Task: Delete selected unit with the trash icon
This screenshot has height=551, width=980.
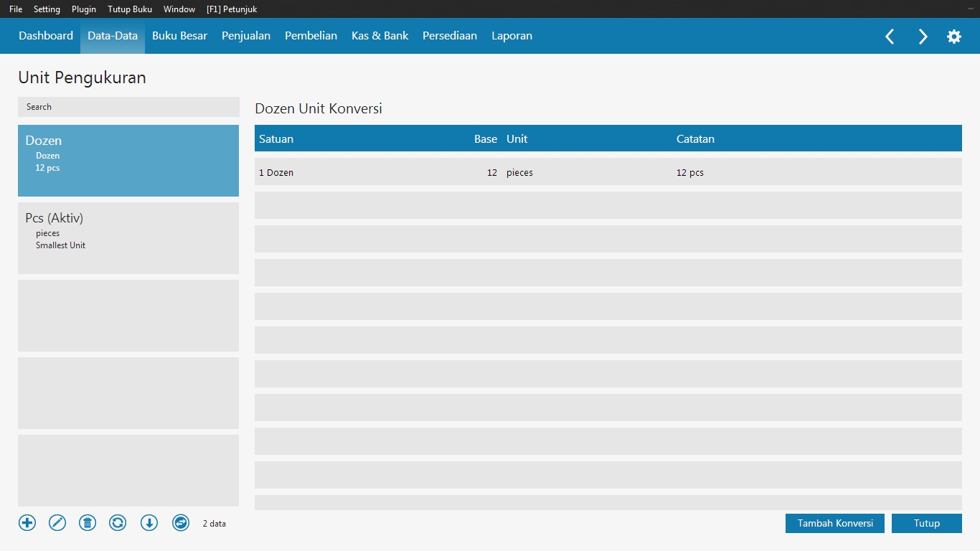Action: (88, 523)
